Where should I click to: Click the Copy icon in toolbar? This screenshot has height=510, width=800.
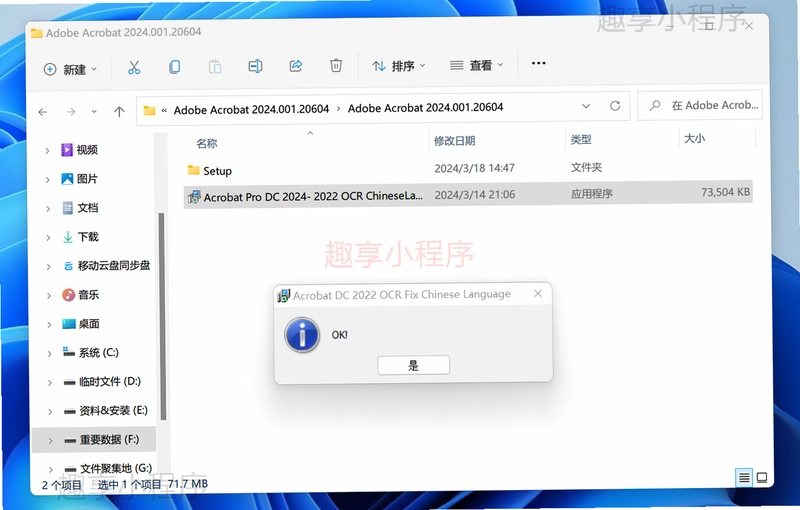click(174, 67)
